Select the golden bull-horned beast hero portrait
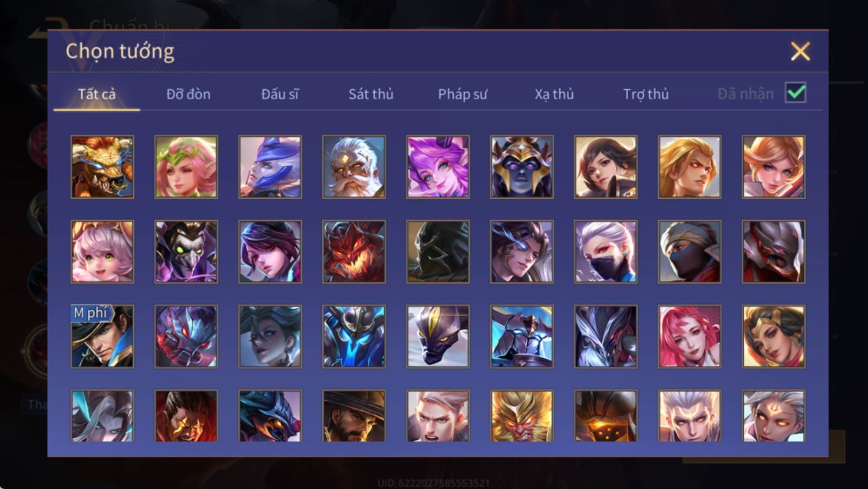Viewport: 868px width, 489px height. click(103, 167)
